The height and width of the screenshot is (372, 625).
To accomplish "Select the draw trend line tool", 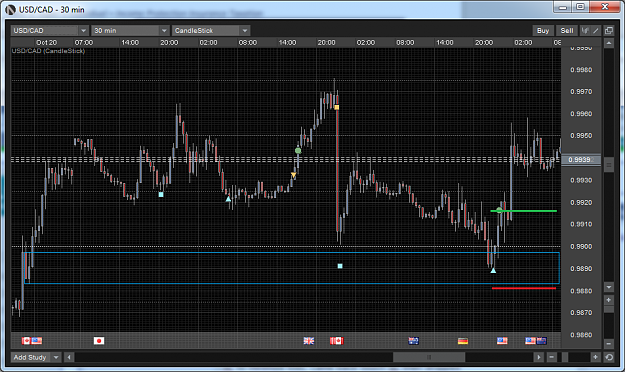I will (596, 30).
